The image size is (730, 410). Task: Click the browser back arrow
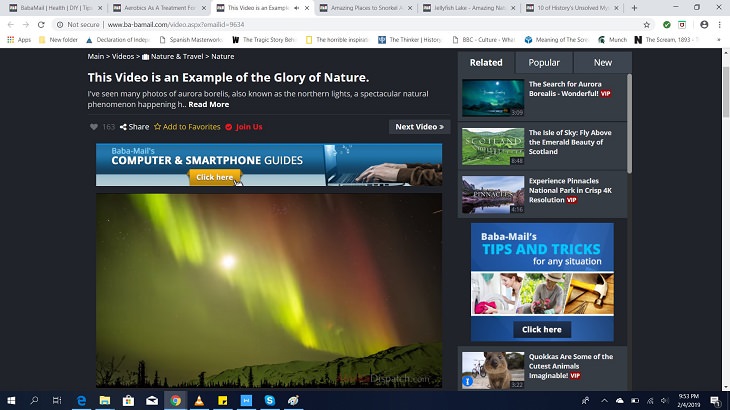coord(11,25)
